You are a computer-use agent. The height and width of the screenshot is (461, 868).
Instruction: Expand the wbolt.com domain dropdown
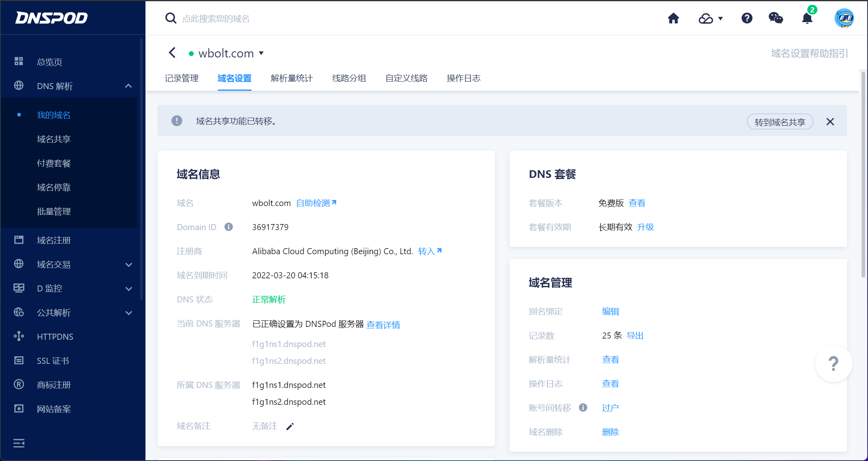click(262, 53)
